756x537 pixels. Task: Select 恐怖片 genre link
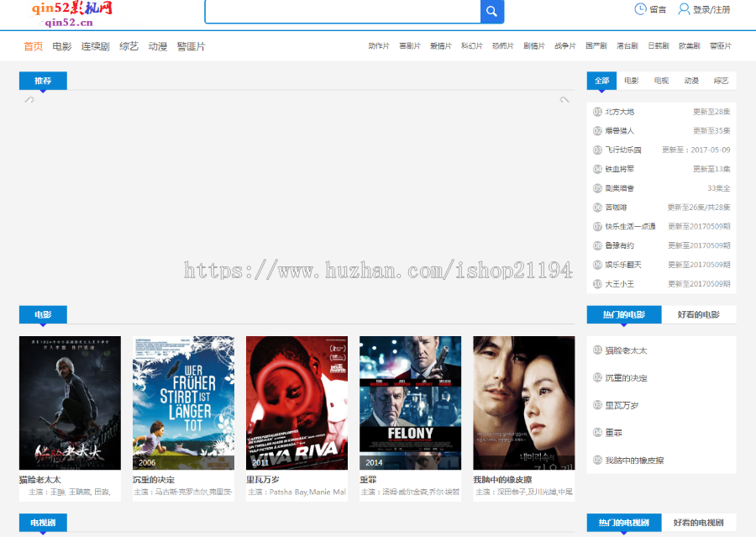(503, 46)
